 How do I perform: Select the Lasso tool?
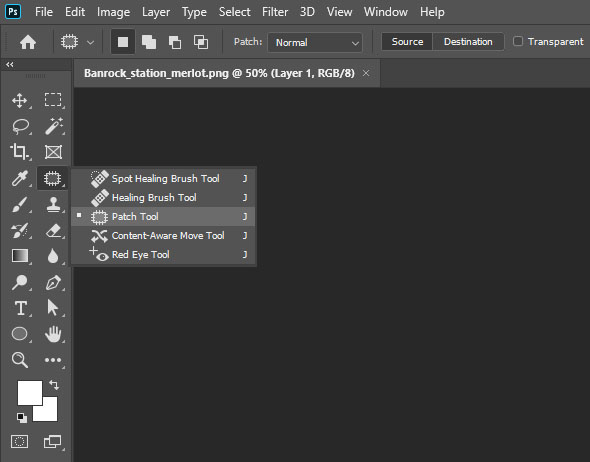tap(20, 126)
